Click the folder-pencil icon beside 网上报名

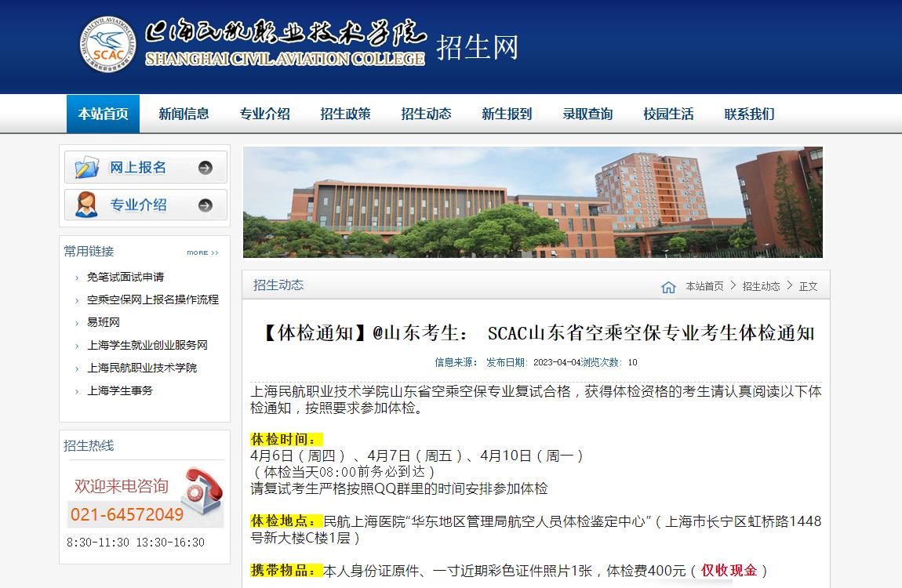(x=87, y=167)
